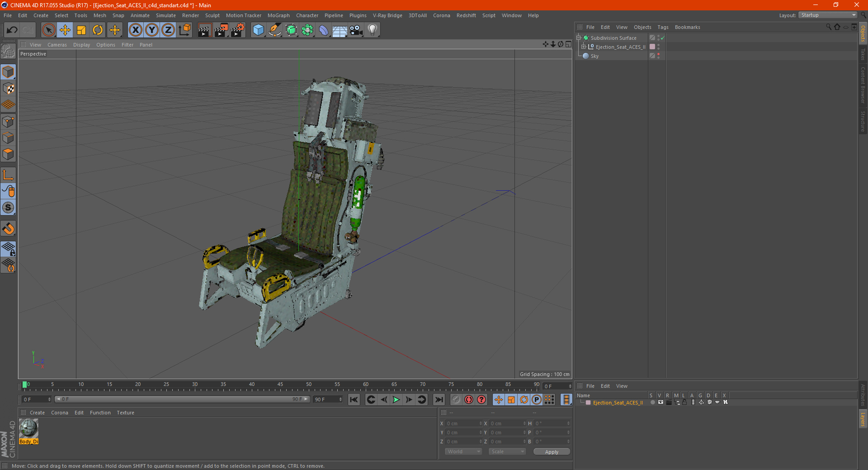The image size is (868, 470).
Task: Toggle Subdivision Surface green enable checkmark
Action: (x=662, y=38)
